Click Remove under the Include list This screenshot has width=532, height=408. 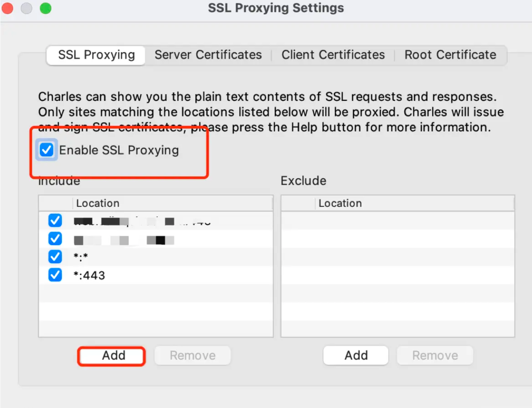[x=192, y=356]
